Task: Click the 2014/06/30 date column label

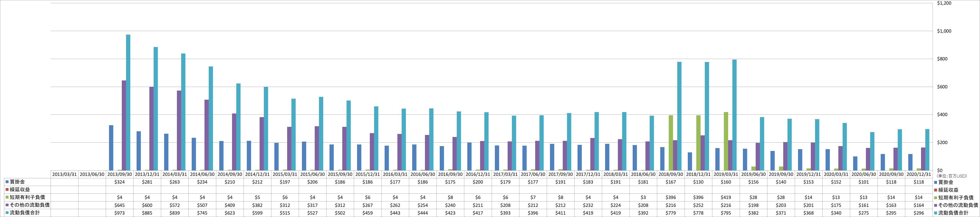Action: tap(202, 174)
